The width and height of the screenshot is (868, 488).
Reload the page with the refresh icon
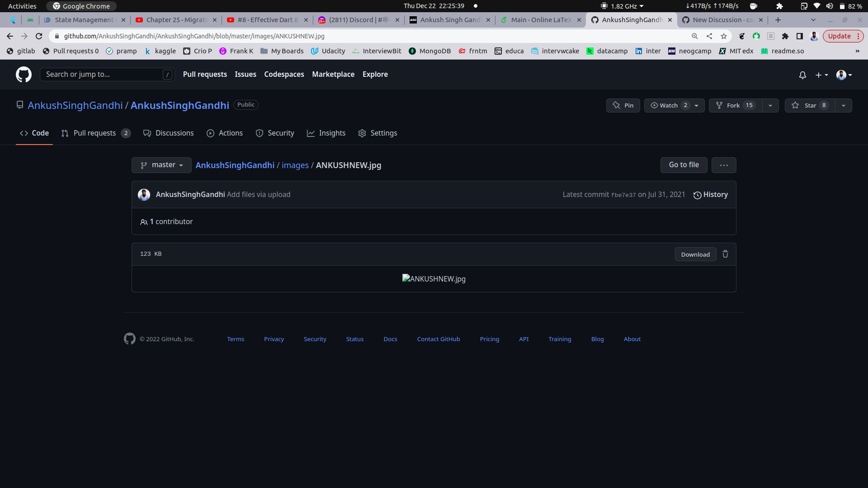point(39,36)
